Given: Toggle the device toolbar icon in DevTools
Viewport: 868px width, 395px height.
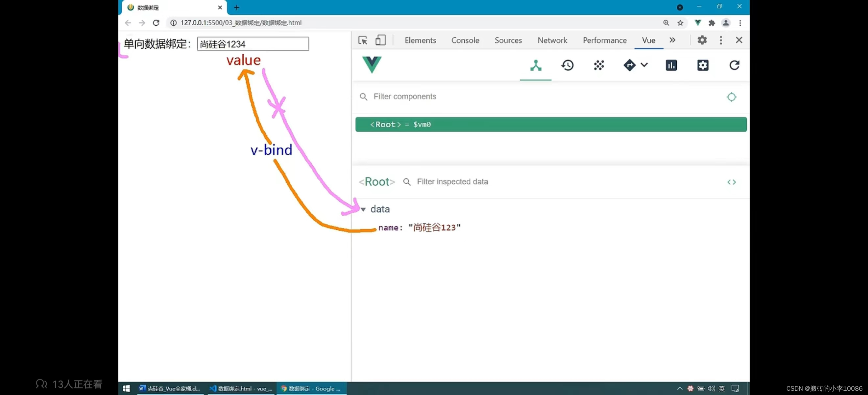Looking at the screenshot, I should 380,40.
